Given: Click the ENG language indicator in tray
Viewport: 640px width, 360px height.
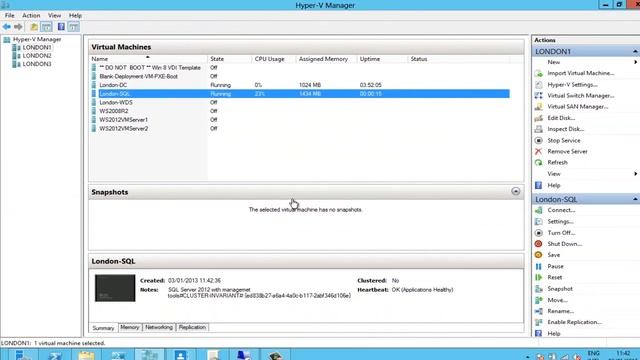Looking at the screenshot, I should (x=593, y=353).
